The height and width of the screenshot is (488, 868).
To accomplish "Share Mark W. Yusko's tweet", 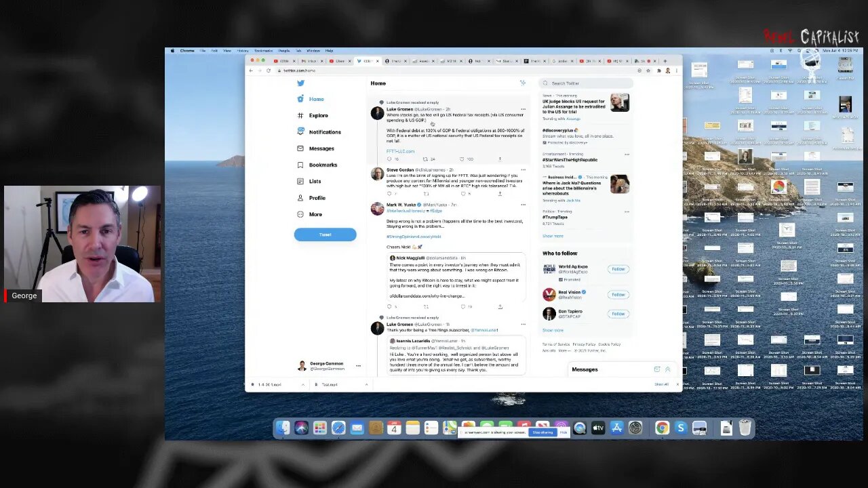I will (x=500, y=306).
